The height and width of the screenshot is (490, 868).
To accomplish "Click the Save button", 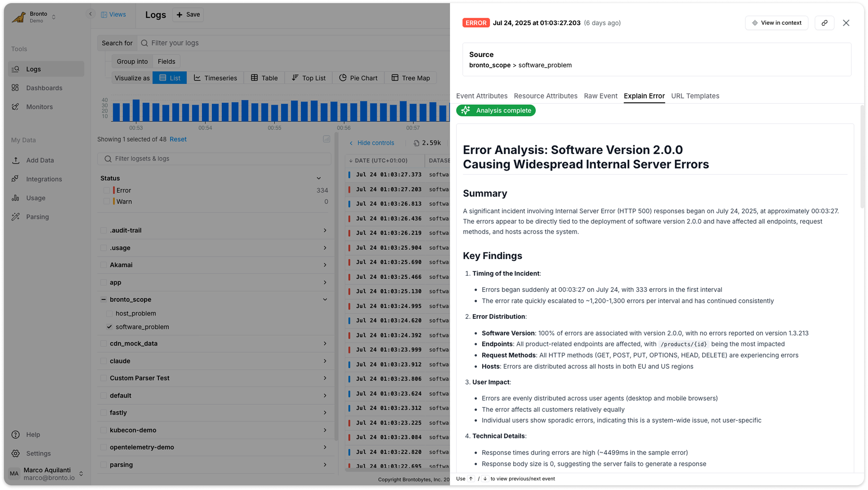I will coord(188,14).
